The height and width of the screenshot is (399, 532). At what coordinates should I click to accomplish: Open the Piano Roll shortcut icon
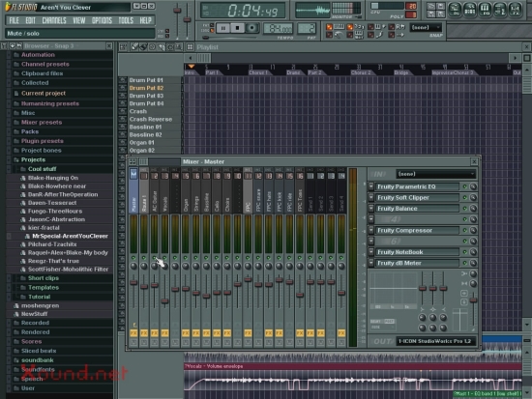[x=485, y=9]
